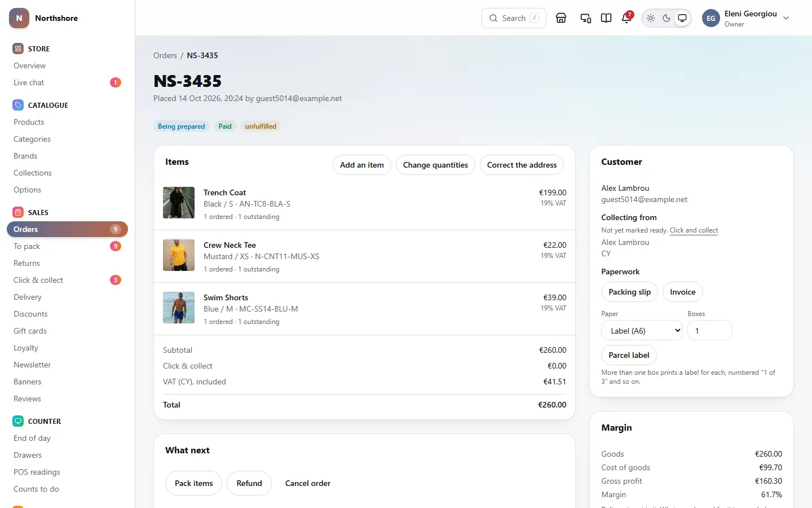812x508 pixels.
Task: Click the Store section icon in sidebar
Action: tap(18, 49)
